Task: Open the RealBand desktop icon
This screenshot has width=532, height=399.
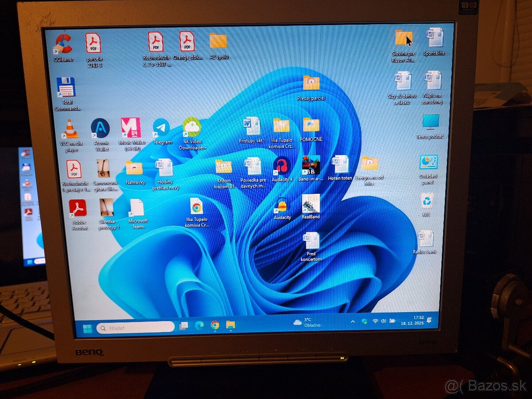Action: tap(311, 204)
